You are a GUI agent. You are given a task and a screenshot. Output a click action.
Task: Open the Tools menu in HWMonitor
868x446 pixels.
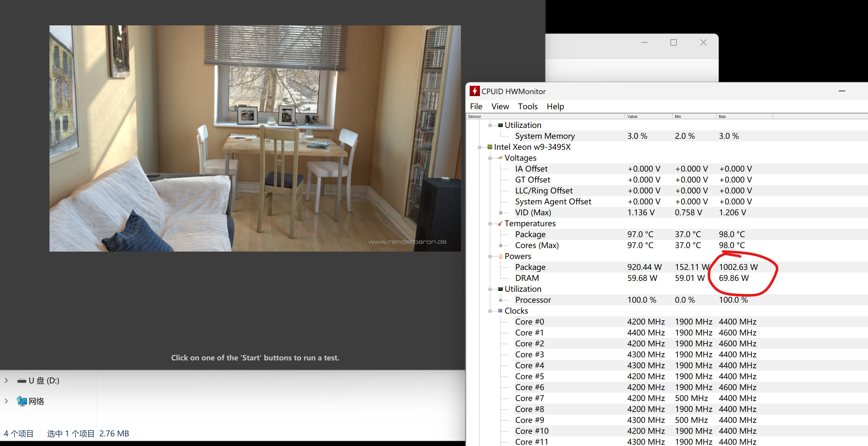[527, 107]
